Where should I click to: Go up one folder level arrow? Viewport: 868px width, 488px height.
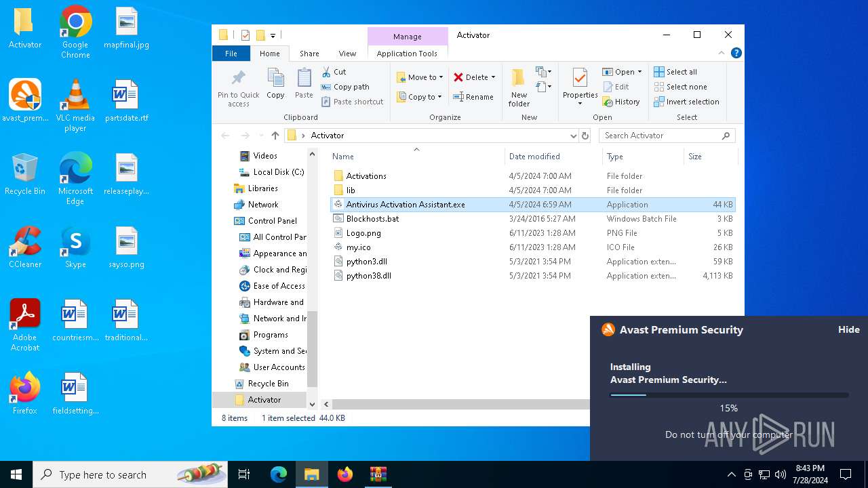point(275,136)
